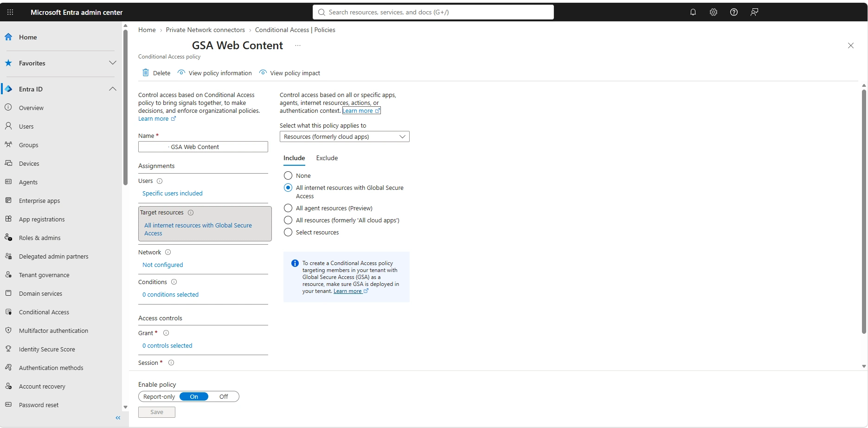The height and width of the screenshot is (428, 868).
Task: Choose the Select resources radio button
Action: pyautogui.click(x=288, y=232)
